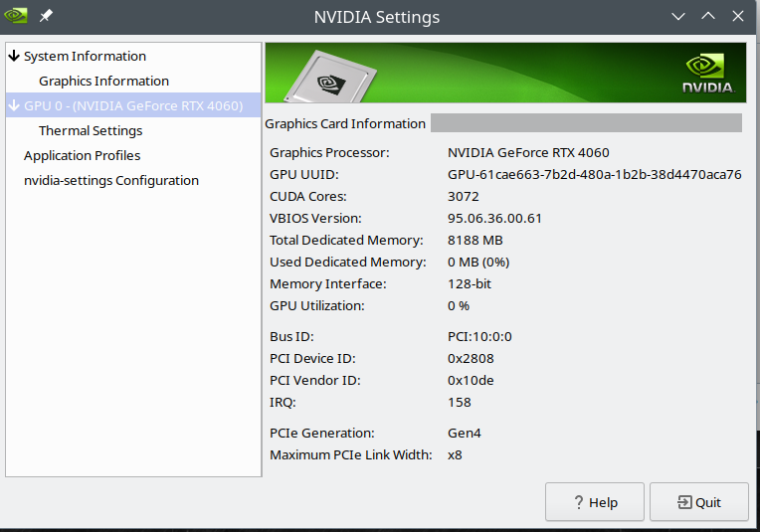Viewport: 760px width, 532px height.
Task: Maximize window with the up chevron icon
Action: (708, 16)
